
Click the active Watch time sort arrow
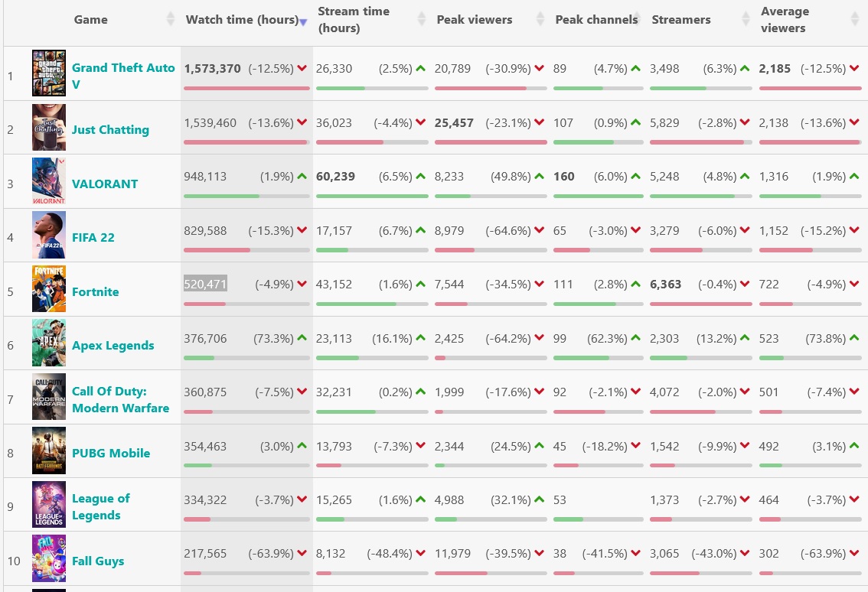click(303, 21)
